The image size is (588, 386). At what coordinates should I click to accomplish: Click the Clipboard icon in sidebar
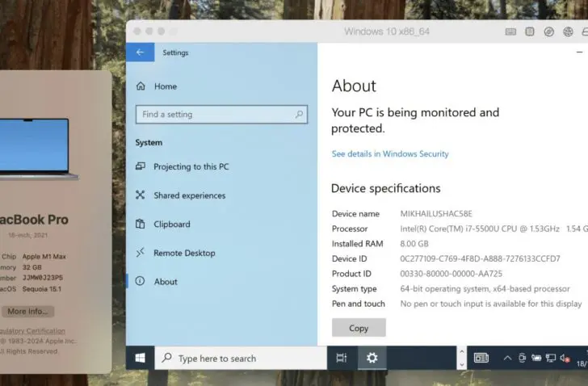[x=141, y=224]
